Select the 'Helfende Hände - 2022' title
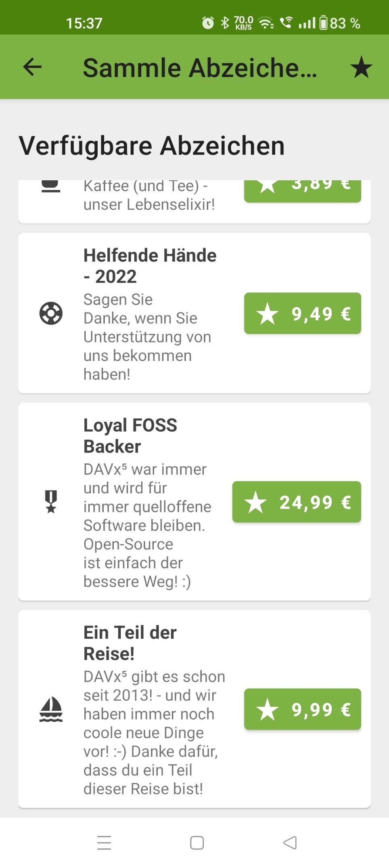The height and width of the screenshot is (868, 389). pyautogui.click(x=150, y=266)
